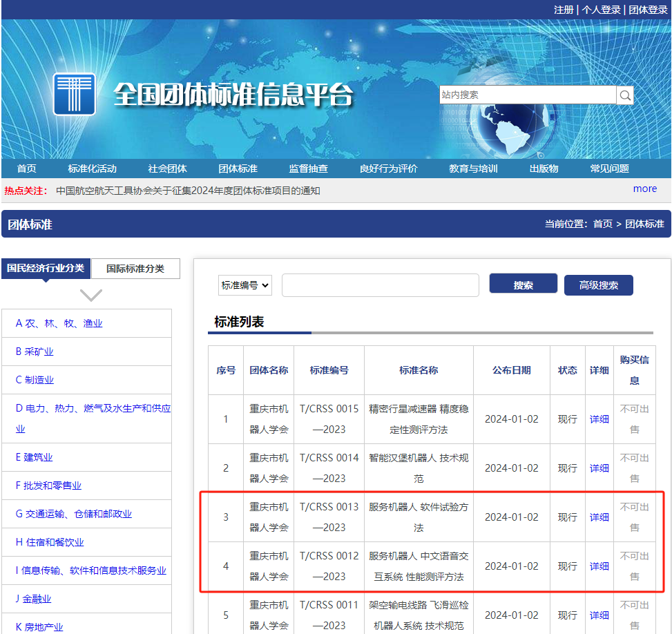The height and width of the screenshot is (634, 672).
Task: Open 注册 link at top right
Action: (564, 10)
